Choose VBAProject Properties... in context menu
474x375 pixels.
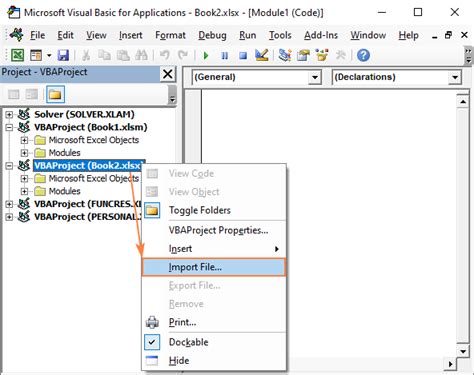click(214, 230)
